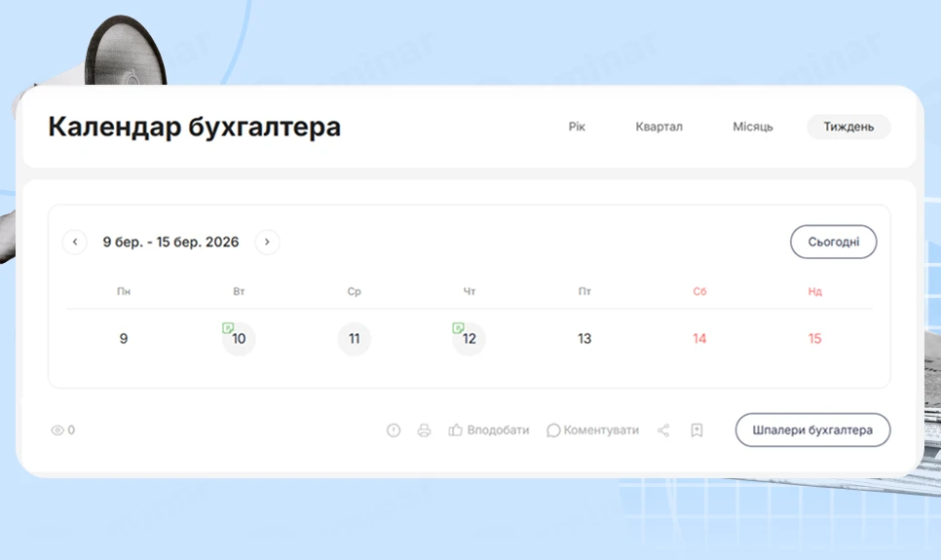Click the date range 9 бер. - 15 бер. 2026

pyautogui.click(x=171, y=242)
